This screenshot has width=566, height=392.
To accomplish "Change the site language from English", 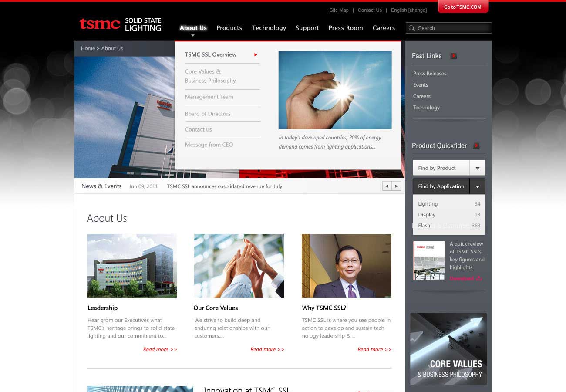I will click(x=417, y=10).
